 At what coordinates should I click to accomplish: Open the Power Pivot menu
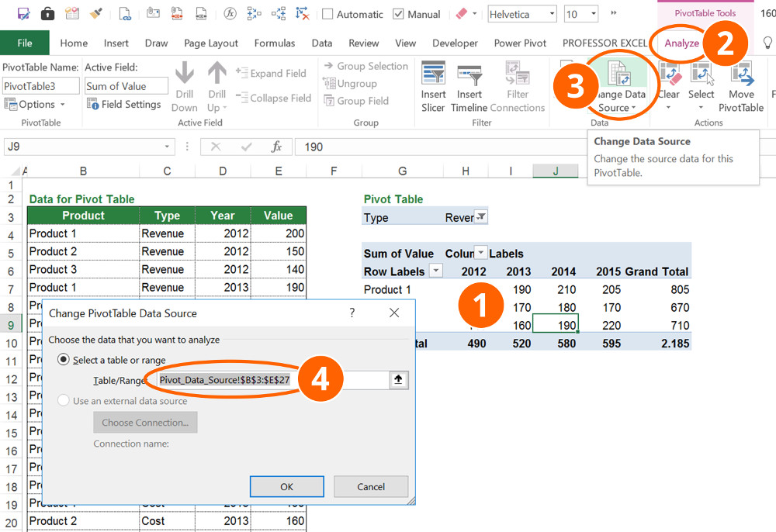(x=519, y=43)
